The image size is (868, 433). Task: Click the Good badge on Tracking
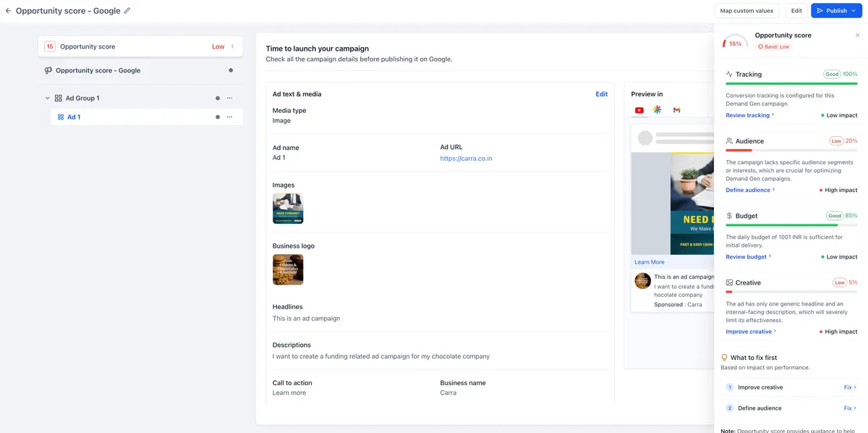click(x=832, y=74)
